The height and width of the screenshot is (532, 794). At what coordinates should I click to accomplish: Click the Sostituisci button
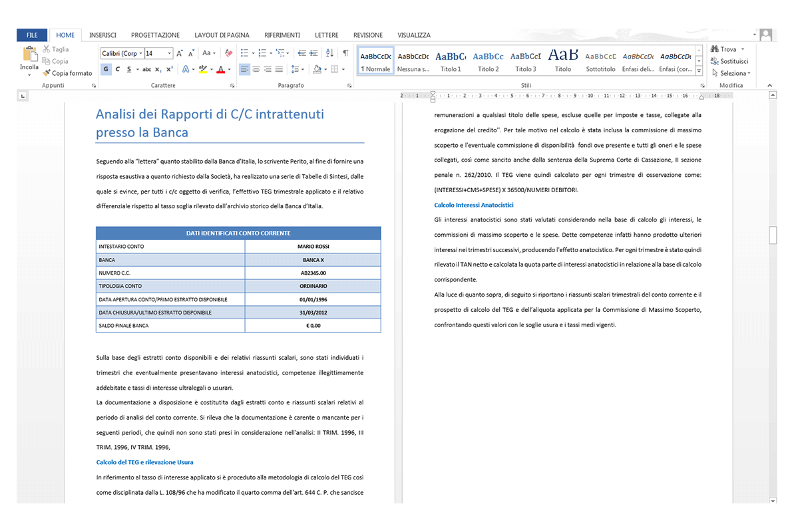coord(729,61)
